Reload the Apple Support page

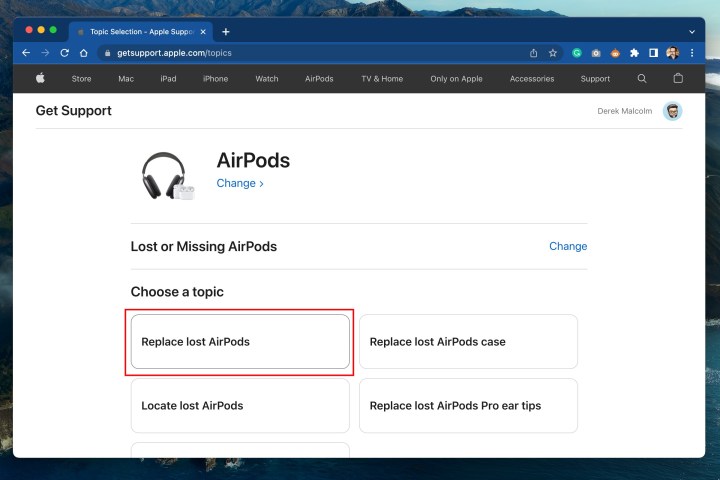(x=64, y=53)
